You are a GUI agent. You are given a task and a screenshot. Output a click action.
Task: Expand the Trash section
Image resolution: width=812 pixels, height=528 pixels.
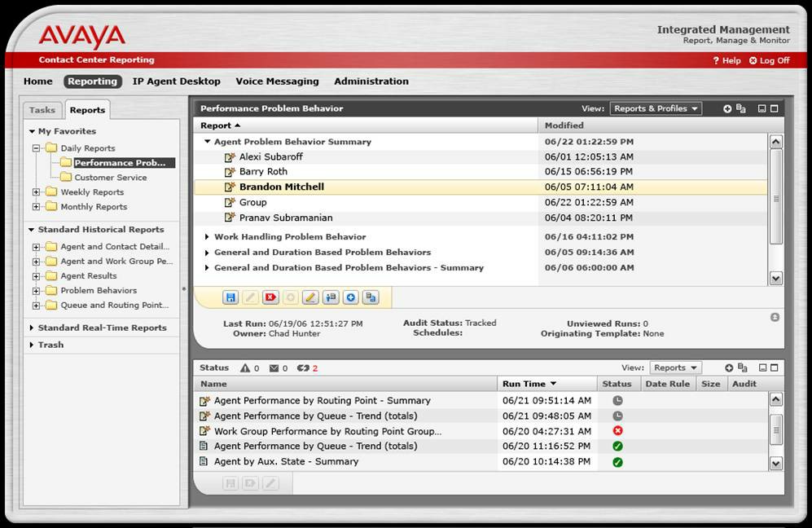(x=32, y=345)
